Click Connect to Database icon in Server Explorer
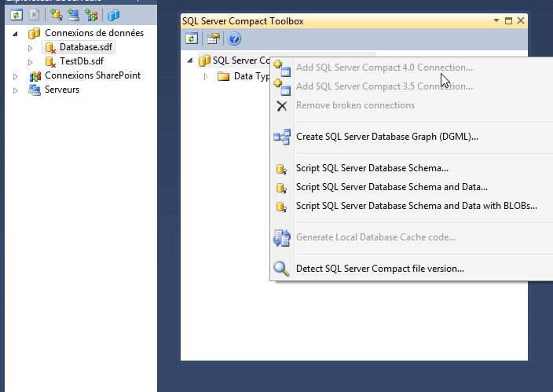The width and height of the screenshot is (553, 392). coord(56,15)
